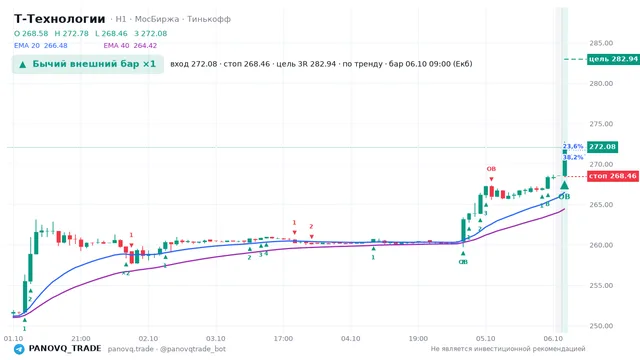Click the EMA 20 266.48 legend
The height and width of the screenshot is (360, 640).
[41, 46]
